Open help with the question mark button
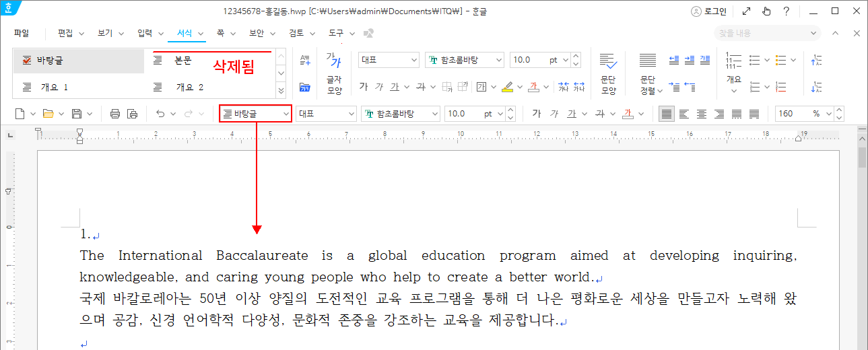Image resolution: width=868 pixels, height=350 pixels. coord(786,11)
